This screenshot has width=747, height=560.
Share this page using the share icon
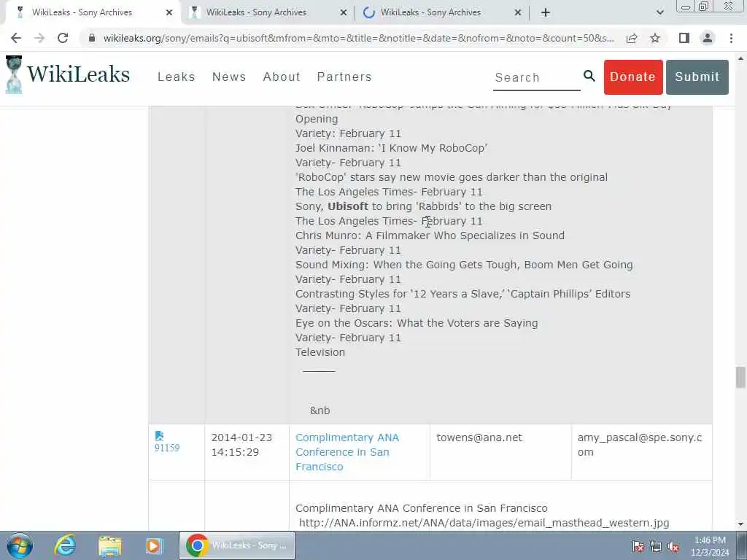(x=632, y=38)
